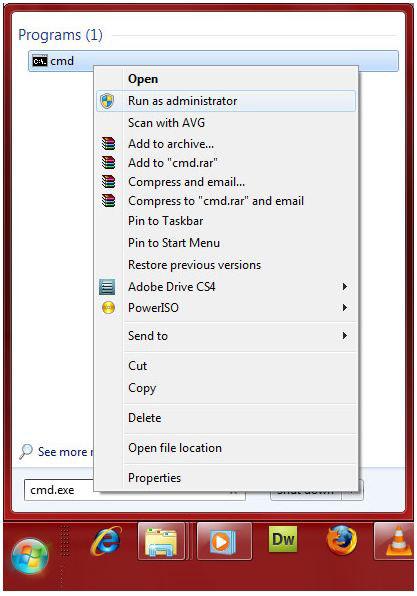Click the See more results link
Viewport: 417px width, 596px height.
[65, 452]
